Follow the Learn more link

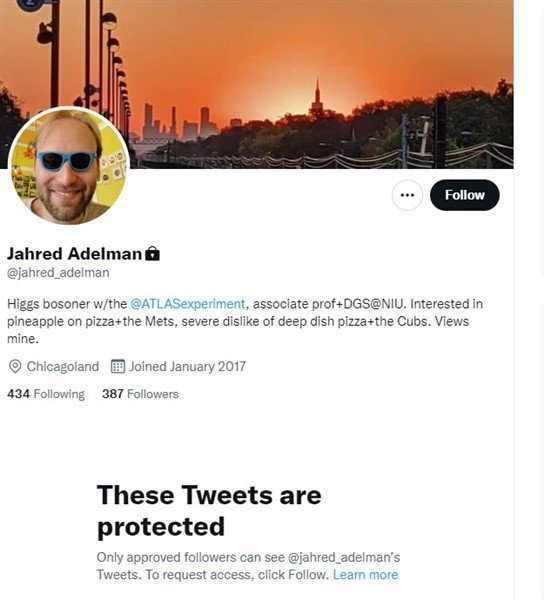(365, 575)
